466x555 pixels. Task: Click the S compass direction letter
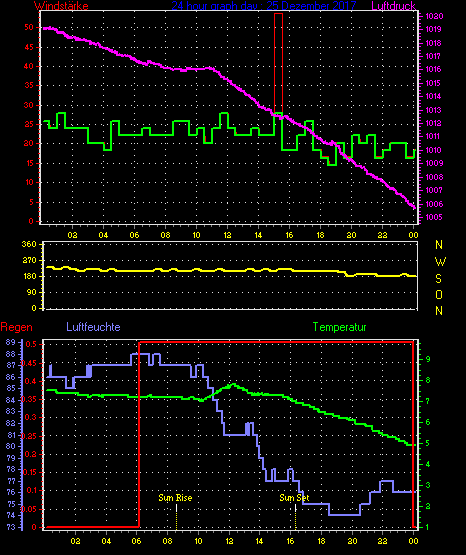pos(438,279)
